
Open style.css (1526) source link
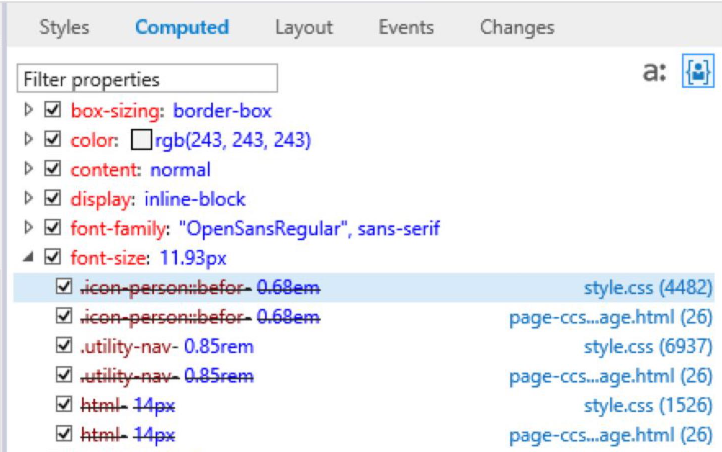pos(648,406)
